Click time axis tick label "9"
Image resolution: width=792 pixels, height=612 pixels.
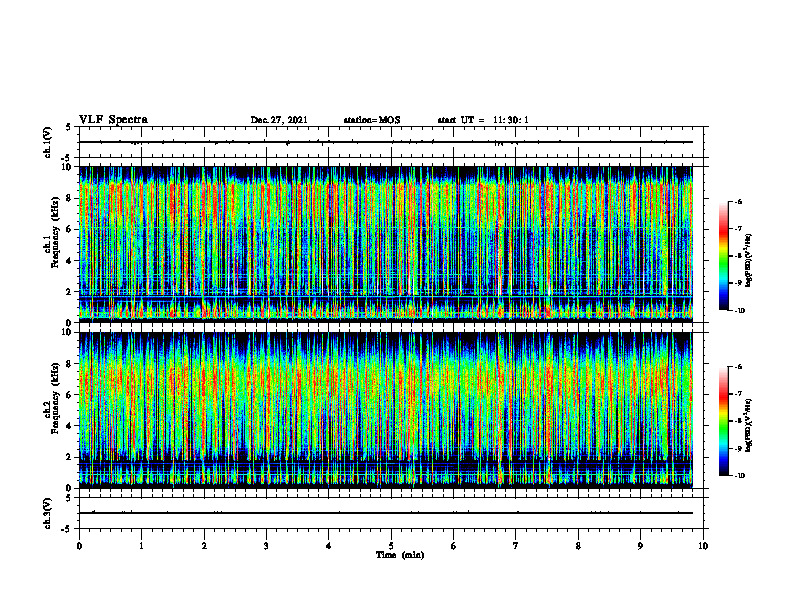tap(640, 546)
